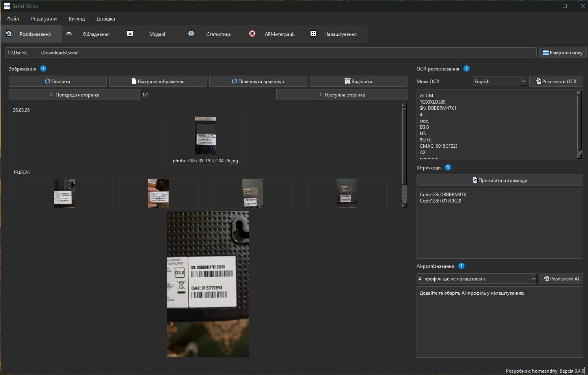Click the blue help icon beside Зображення

[43, 69]
